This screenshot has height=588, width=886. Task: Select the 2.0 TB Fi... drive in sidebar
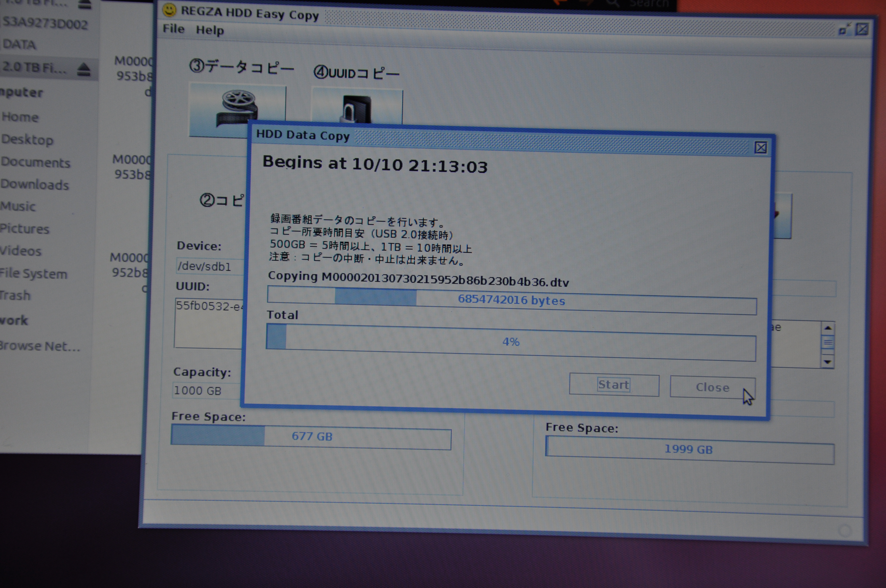(34, 67)
